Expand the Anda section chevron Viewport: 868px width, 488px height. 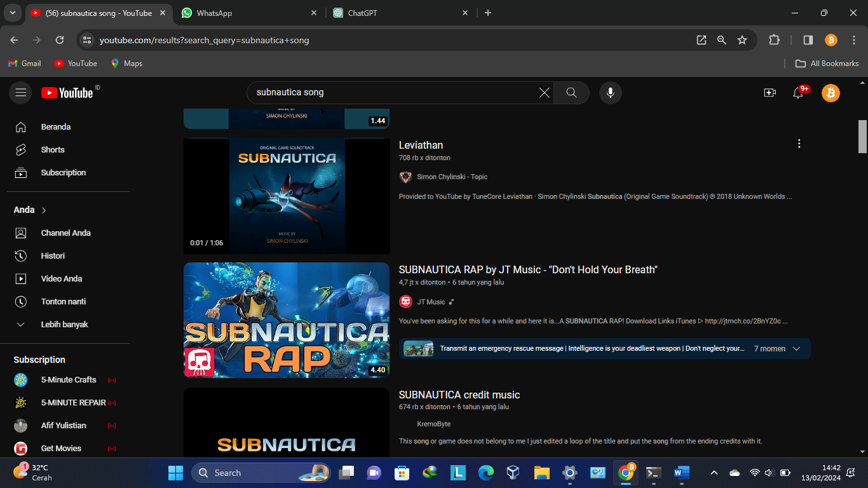pos(44,210)
